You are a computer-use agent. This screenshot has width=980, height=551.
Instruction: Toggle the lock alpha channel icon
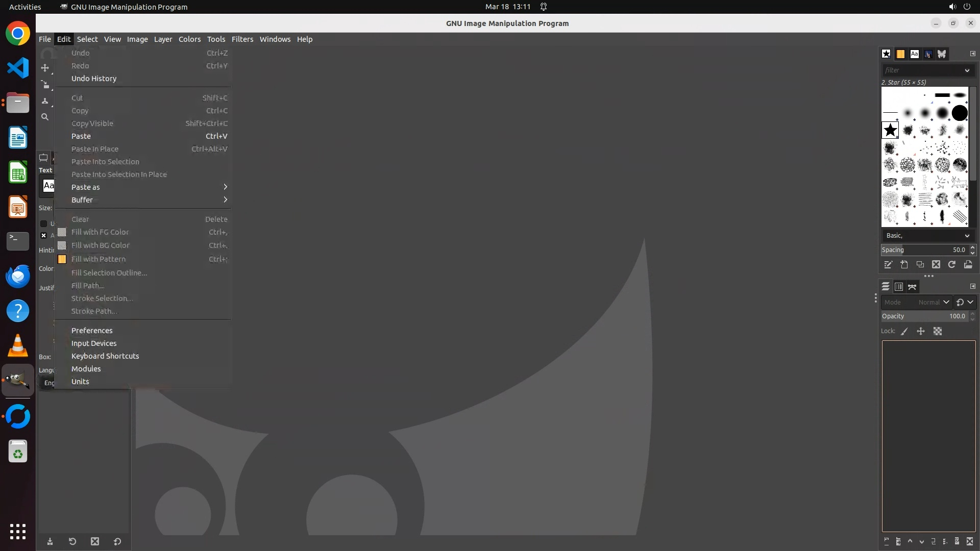(938, 331)
